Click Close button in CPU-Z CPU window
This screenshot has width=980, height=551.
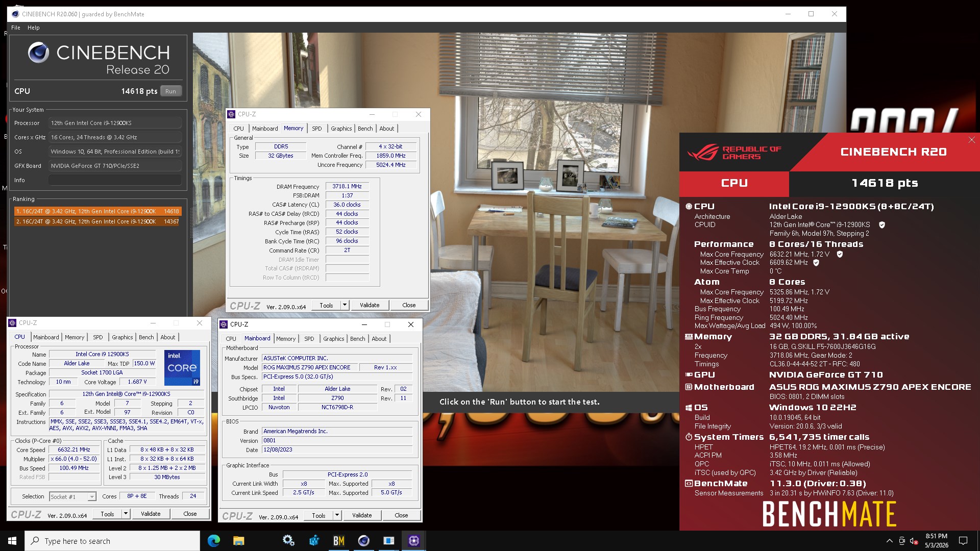click(x=190, y=514)
